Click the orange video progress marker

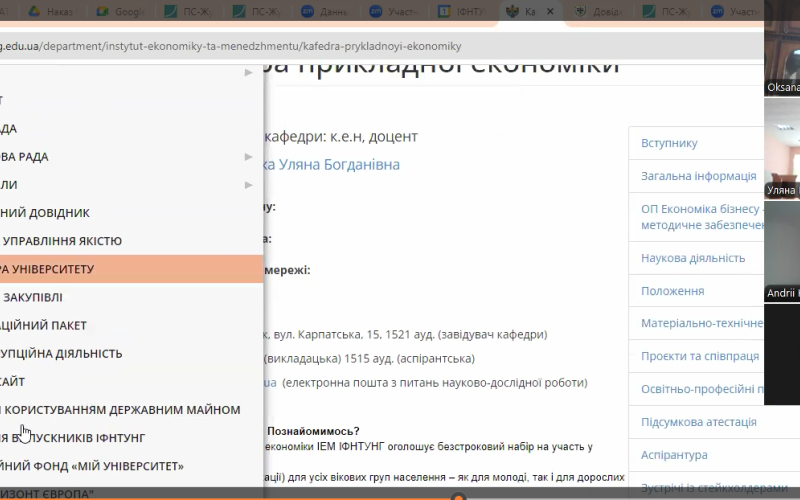pos(458,497)
